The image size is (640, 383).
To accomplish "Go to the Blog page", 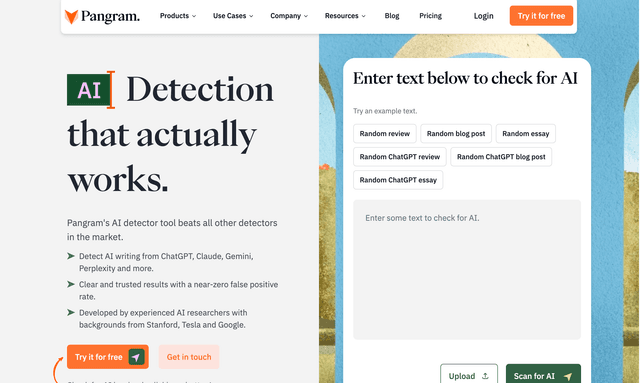I will (x=392, y=16).
